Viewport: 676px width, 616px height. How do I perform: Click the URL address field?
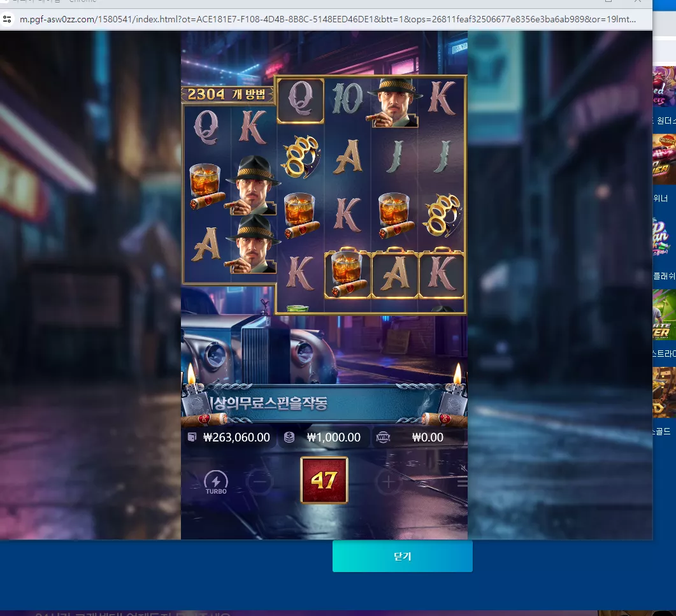(x=327, y=19)
